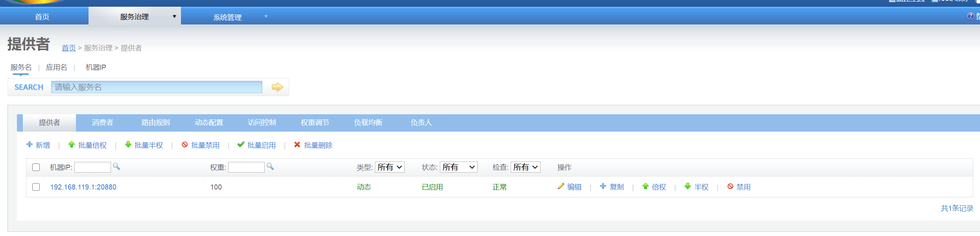Switch to the 负载均衡 tab
The width and height of the screenshot is (980, 236).
click(x=368, y=123)
